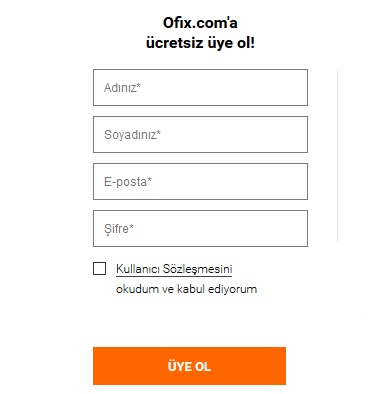The image size is (368, 394).
Task: Accept terms via the empty square checkbox
Action: point(99,269)
